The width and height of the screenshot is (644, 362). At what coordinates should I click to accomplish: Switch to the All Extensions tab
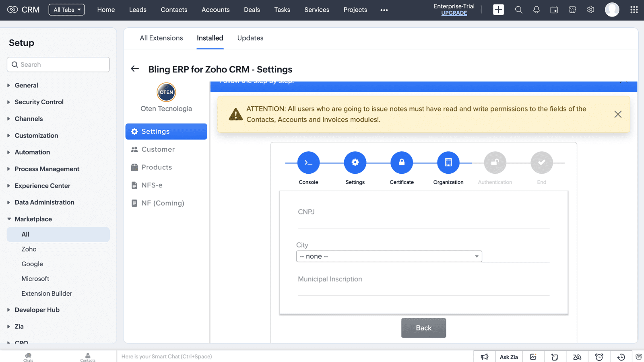161,38
